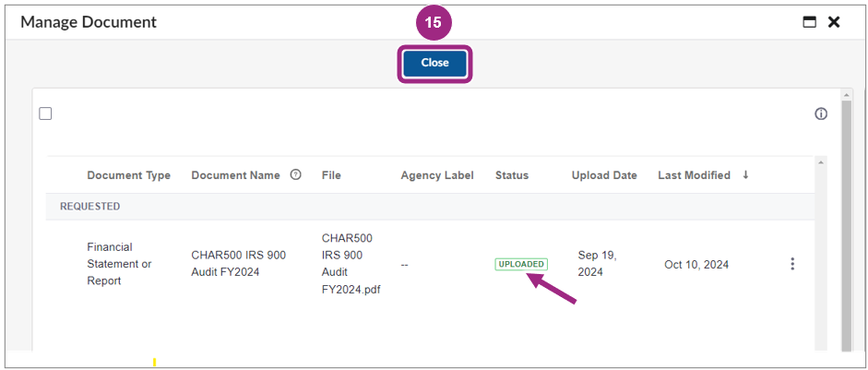This screenshot has height=370, width=868.
Task: Tick the select-all checkbox above the table
Action: [x=45, y=114]
